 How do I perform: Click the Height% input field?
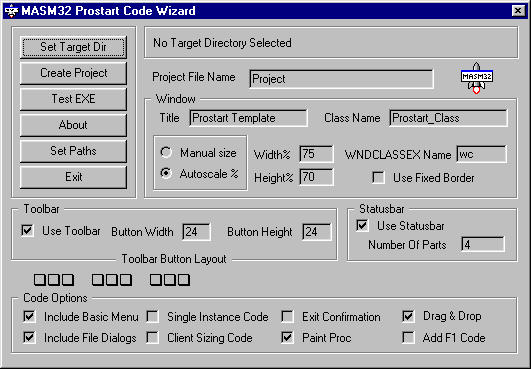pyautogui.click(x=316, y=177)
